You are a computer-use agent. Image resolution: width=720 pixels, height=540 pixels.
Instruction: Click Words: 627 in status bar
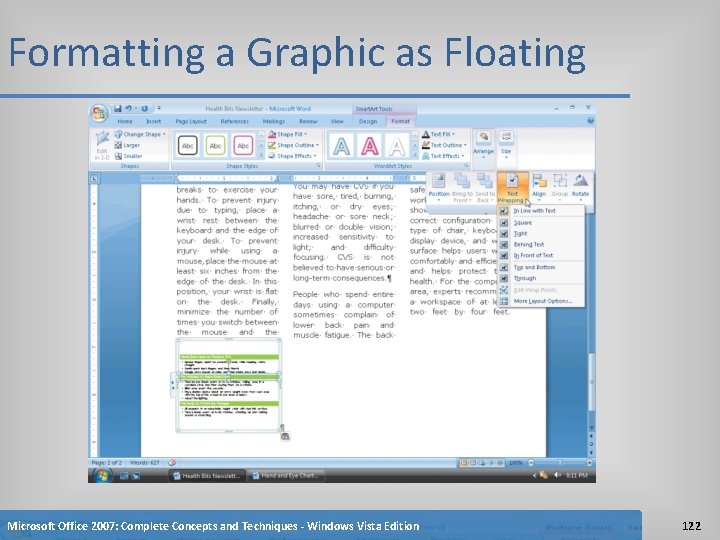click(144, 462)
